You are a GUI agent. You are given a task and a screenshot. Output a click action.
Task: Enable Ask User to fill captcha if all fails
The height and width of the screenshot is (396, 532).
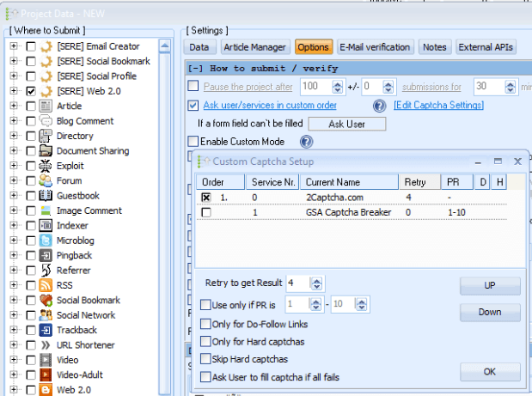(205, 377)
